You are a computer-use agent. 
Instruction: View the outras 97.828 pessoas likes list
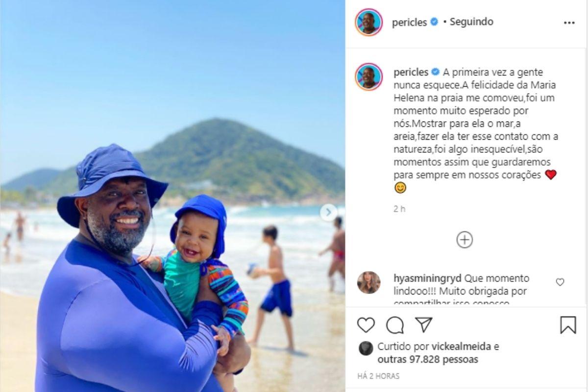(x=428, y=360)
